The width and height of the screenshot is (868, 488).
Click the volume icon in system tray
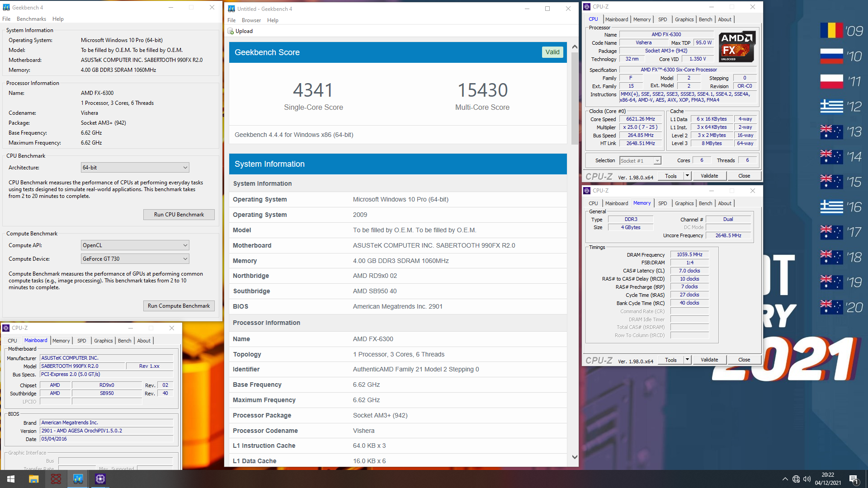807,479
